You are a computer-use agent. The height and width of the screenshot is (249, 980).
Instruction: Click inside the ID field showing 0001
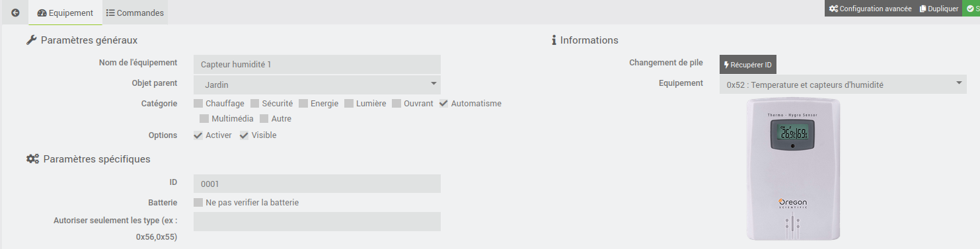[x=317, y=184]
